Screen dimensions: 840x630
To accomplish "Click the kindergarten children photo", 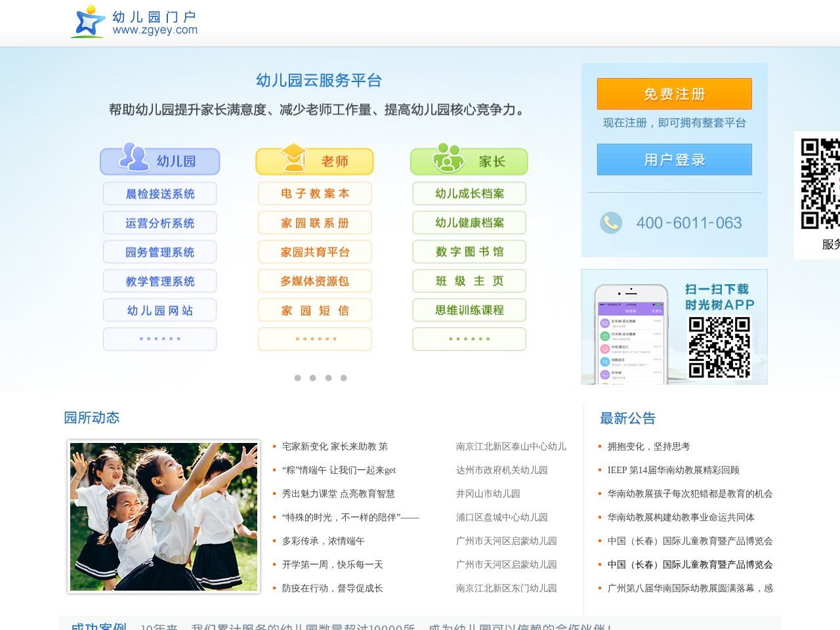I will pos(164,516).
